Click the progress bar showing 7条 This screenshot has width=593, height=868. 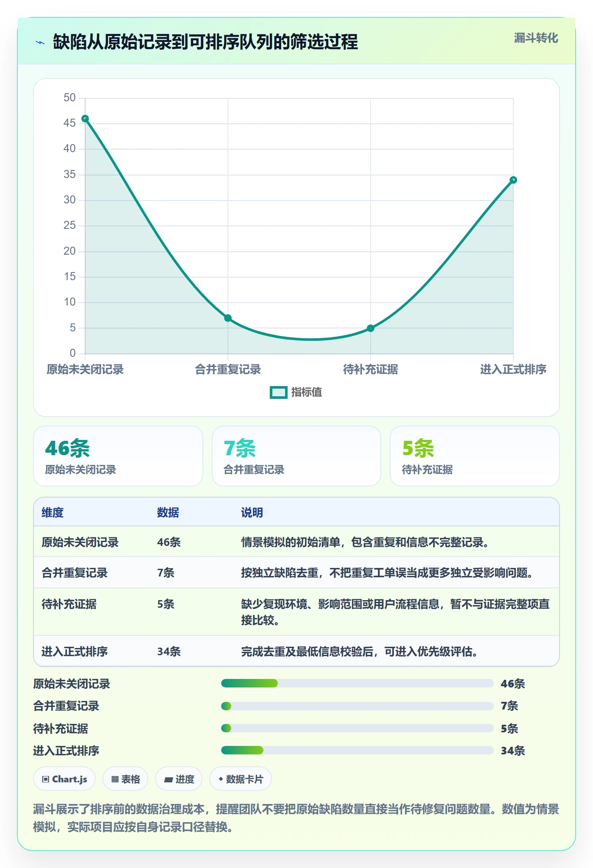(x=357, y=706)
